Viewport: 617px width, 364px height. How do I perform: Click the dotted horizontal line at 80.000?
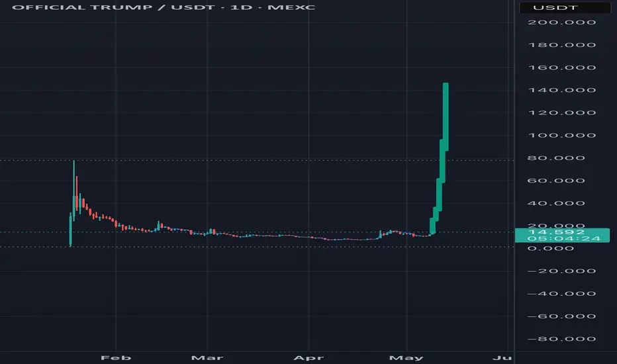(257, 160)
